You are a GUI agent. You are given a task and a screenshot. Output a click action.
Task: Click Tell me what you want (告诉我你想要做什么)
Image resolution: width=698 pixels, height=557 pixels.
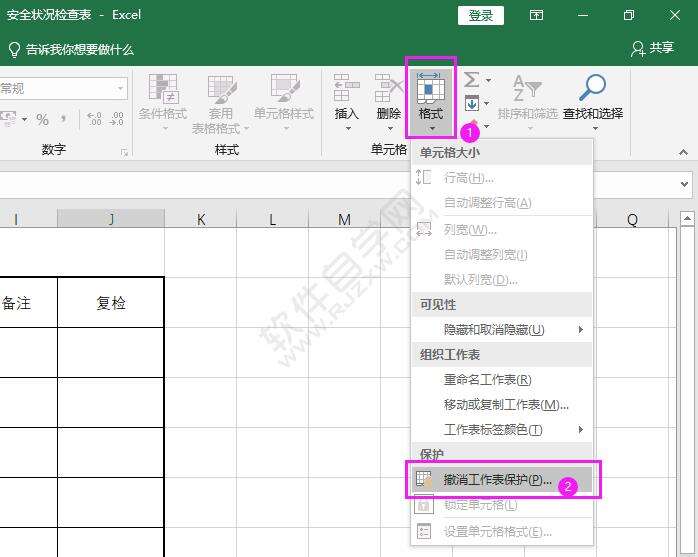(x=80, y=49)
